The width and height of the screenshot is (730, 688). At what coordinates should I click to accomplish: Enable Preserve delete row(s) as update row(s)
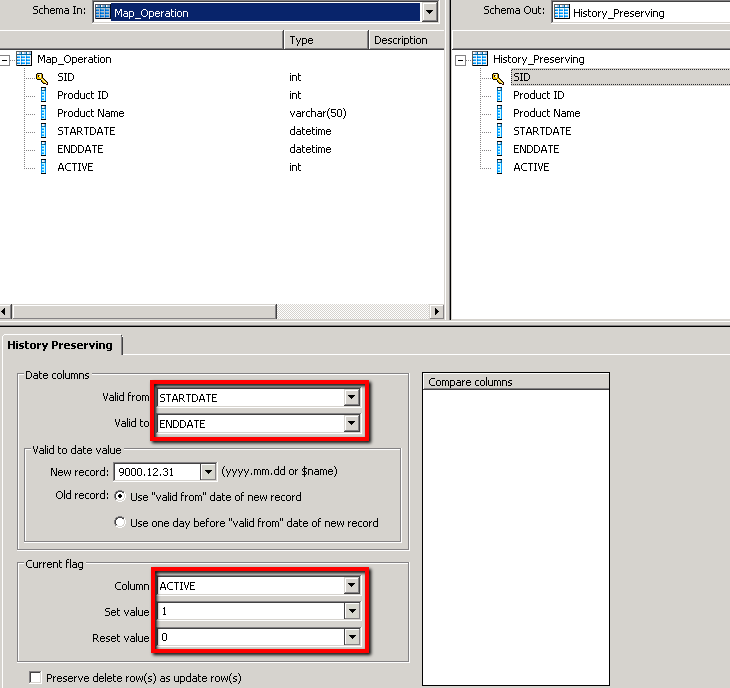(x=35, y=677)
